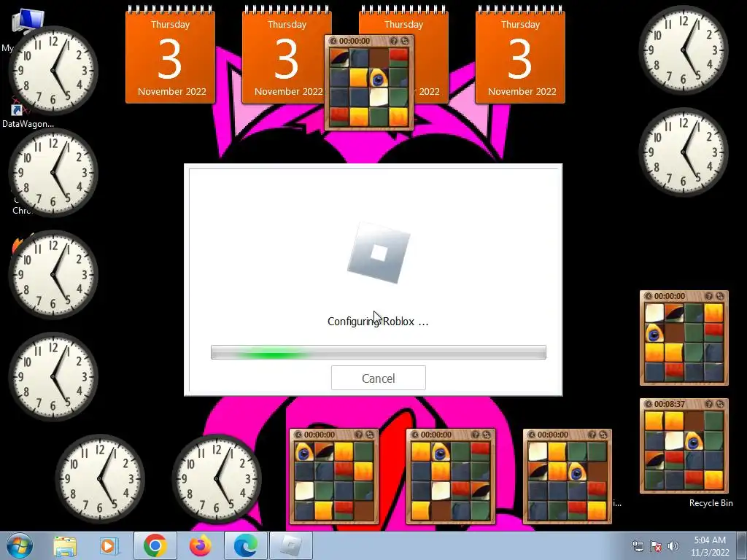Open Microsoft Edge from the taskbar

[x=246, y=546]
